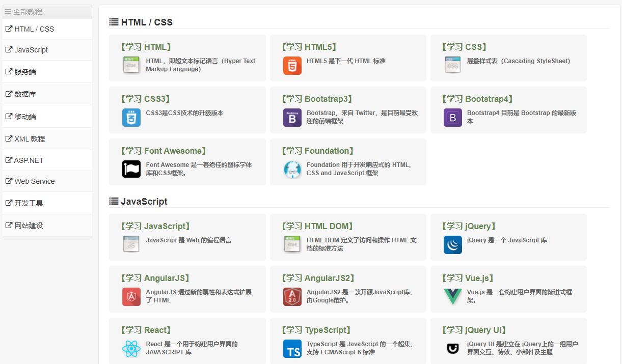Open the 【学习 HTML DOM】 title link

317,226
